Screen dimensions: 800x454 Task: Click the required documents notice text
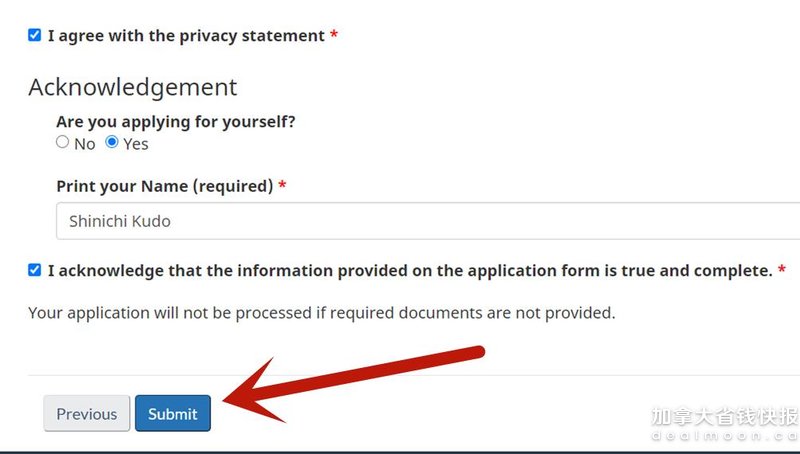click(x=321, y=313)
